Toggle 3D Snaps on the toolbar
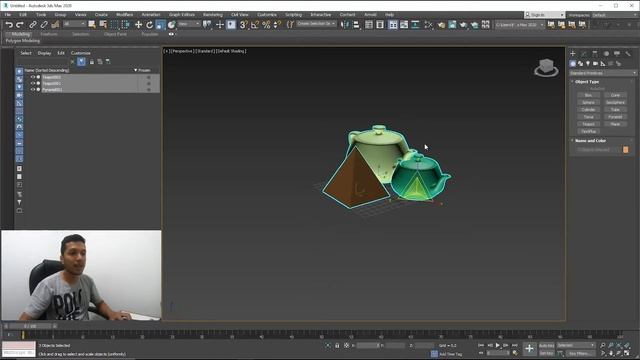This screenshot has height=360, width=640. 244,25
